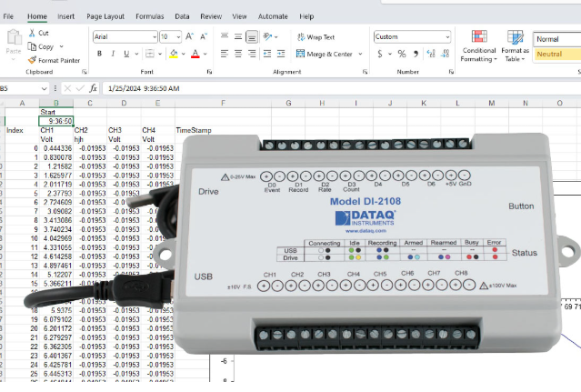
Task: Select the Normal cell style
Action: pyautogui.click(x=556, y=39)
